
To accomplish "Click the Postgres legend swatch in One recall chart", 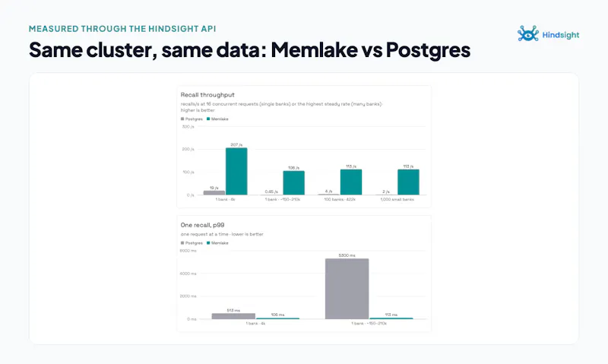I will (182, 243).
